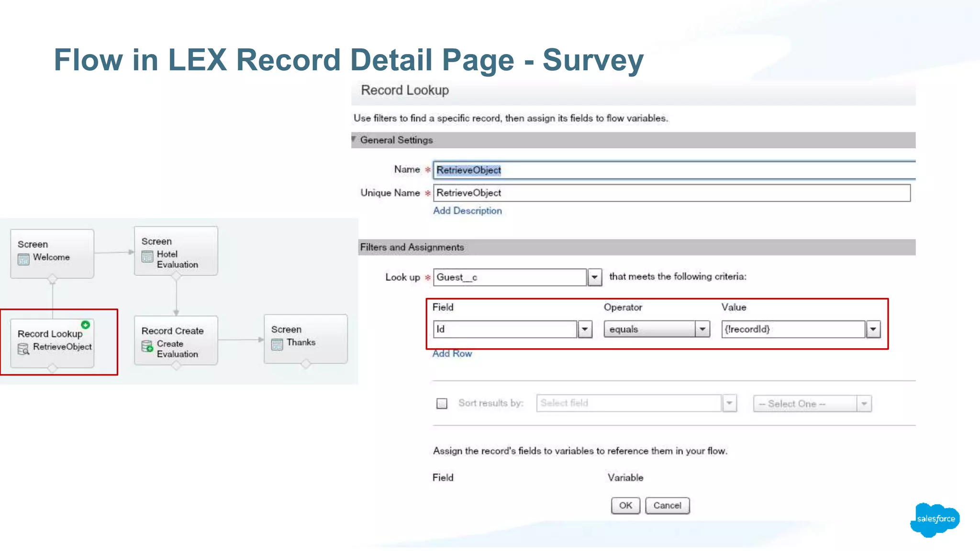Click the Hotel Evaluation screen icon
Viewport: 980px width, 551px height.
[147, 256]
